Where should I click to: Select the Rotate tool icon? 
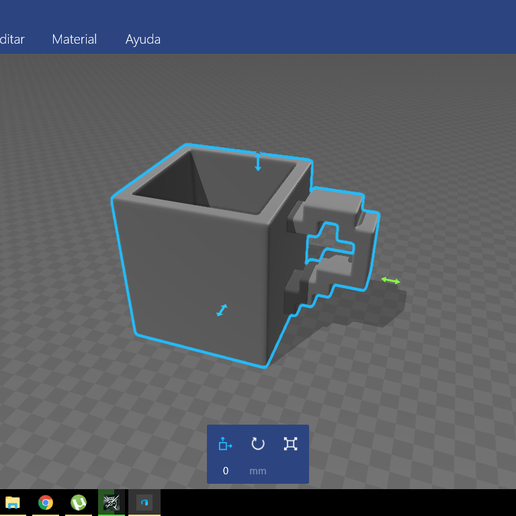[x=258, y=444]
